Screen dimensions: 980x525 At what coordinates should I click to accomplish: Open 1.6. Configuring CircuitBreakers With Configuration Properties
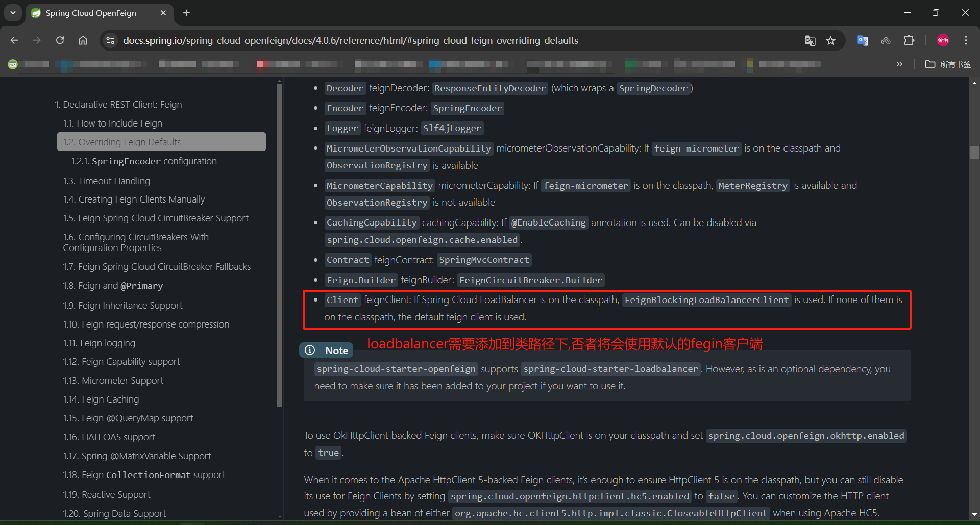136,242
